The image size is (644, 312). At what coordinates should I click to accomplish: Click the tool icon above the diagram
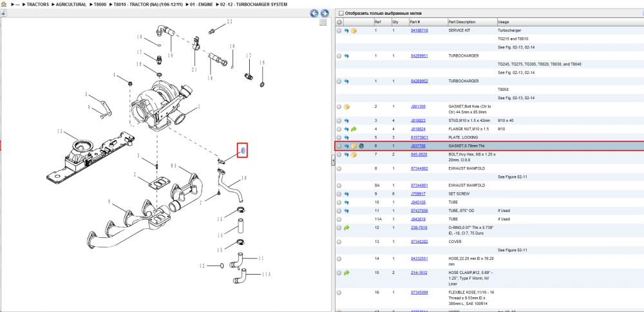pos(3,13)
